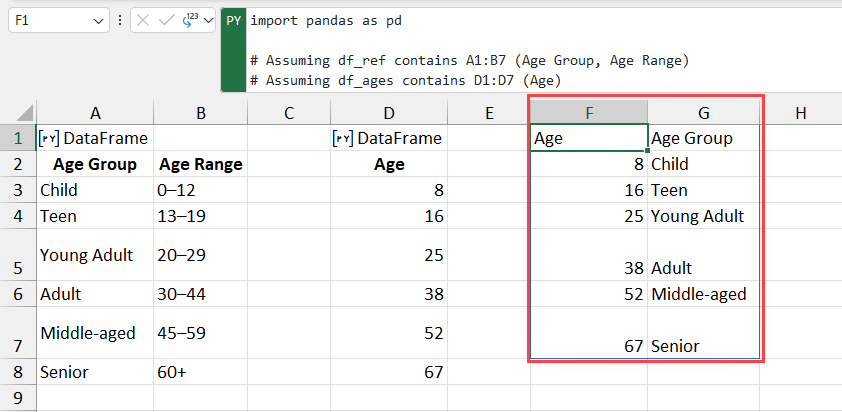The height and width of the screenshot is (412, 842).
Task: Select cell with range 45–59
Action: tap(200, 333)
